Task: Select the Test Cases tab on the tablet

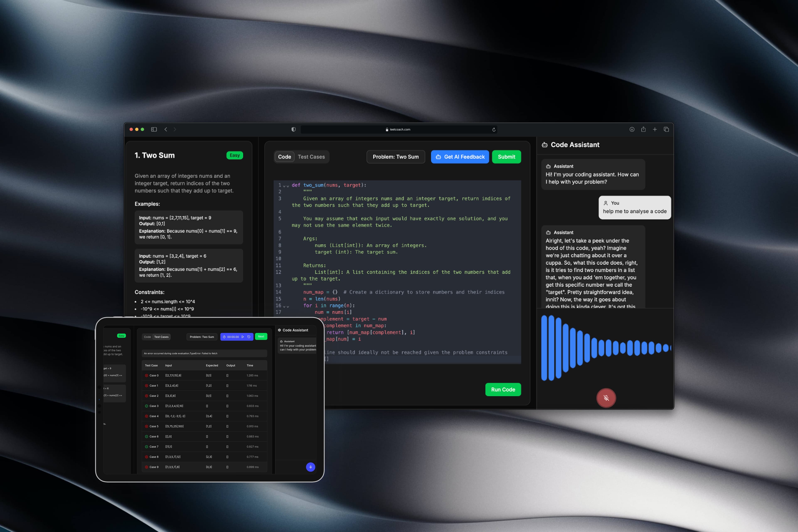Action: pyautogui.click(x=161, y=337)
